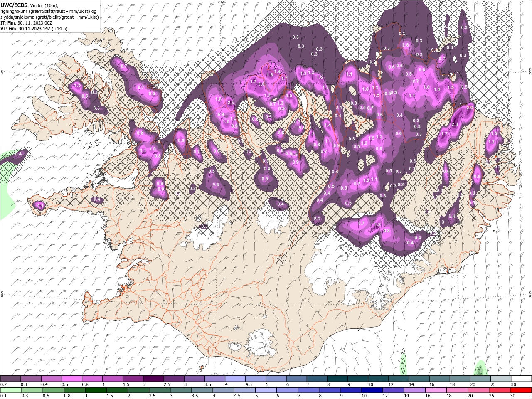Select the lower legend swatch labeled 4.5

(245, 390)
